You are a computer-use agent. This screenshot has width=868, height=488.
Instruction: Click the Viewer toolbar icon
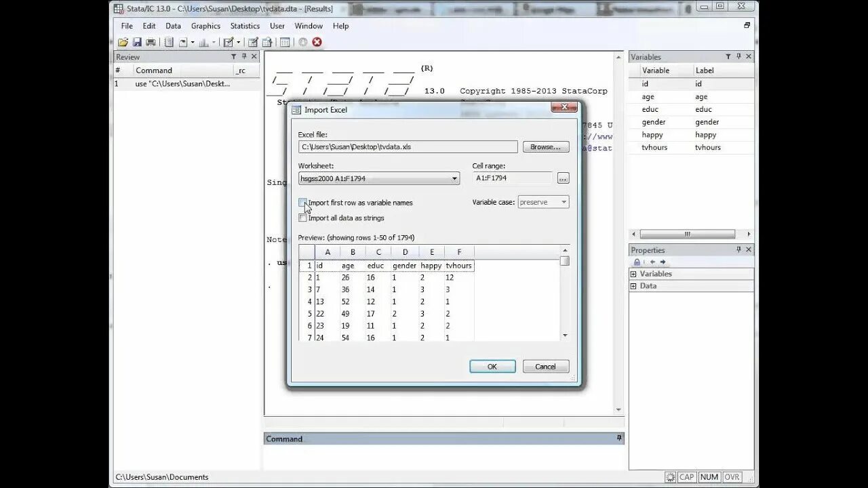(183, 42)
